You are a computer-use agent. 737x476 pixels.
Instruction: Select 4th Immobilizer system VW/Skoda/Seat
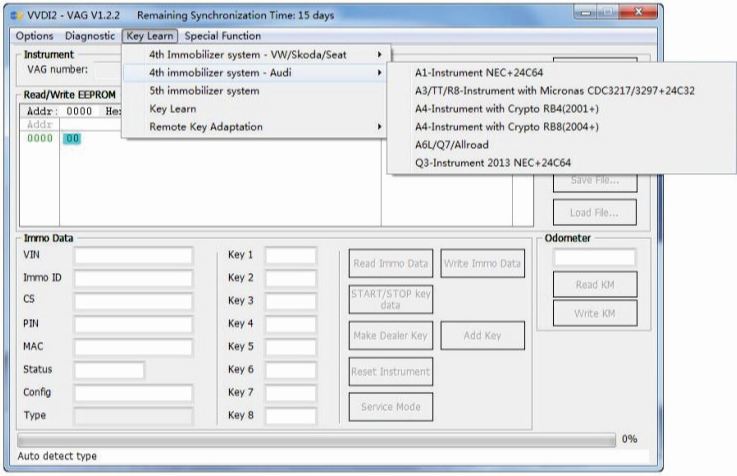point(256,55)
